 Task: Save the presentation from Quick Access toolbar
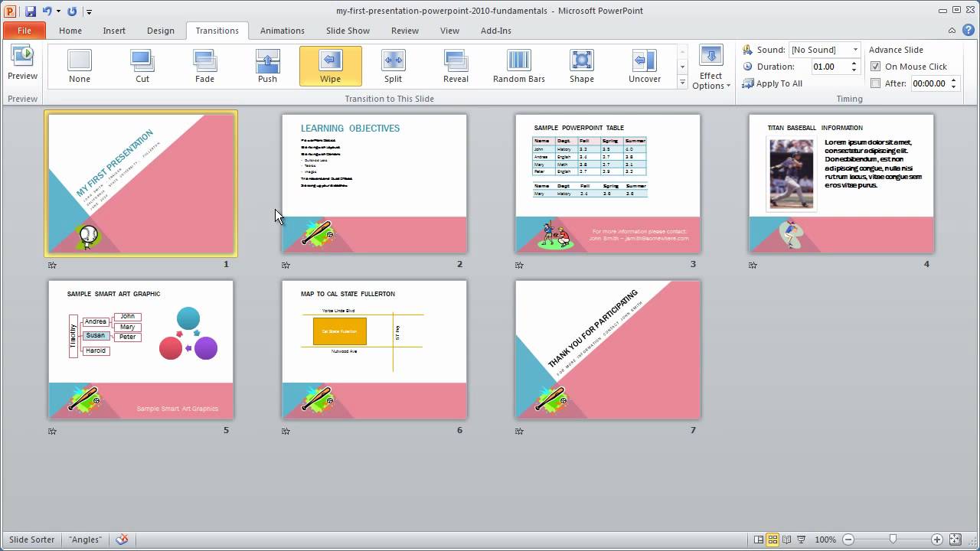(x=31, y=11)
